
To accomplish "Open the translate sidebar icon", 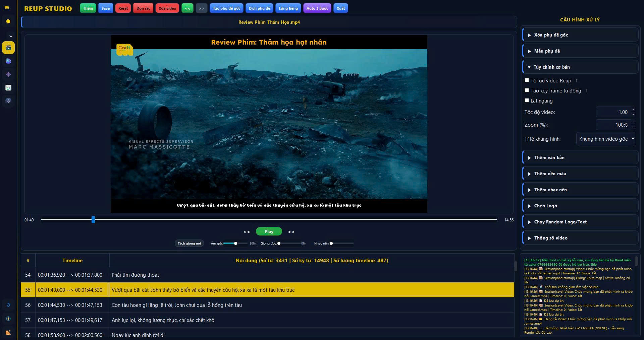I will click(8, 88).
